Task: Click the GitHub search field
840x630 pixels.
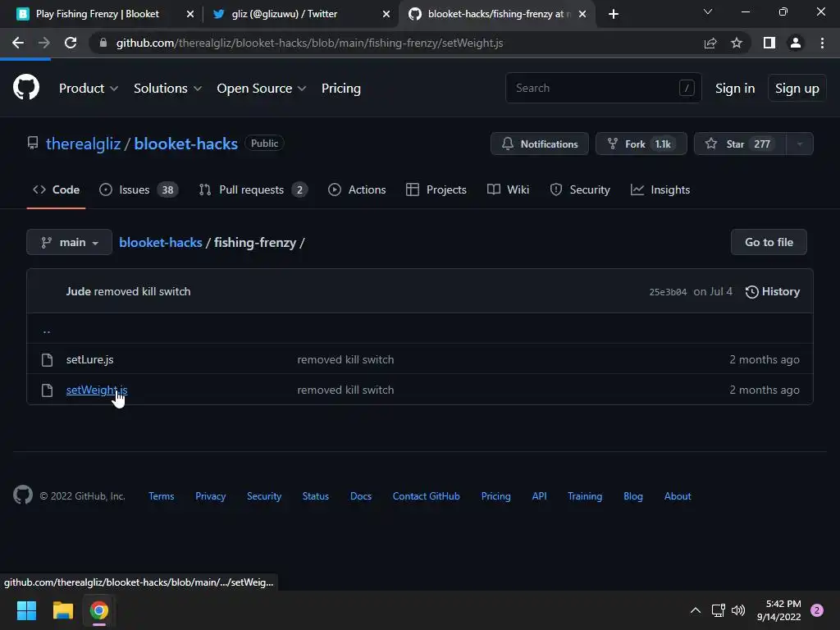Action: 603,88
